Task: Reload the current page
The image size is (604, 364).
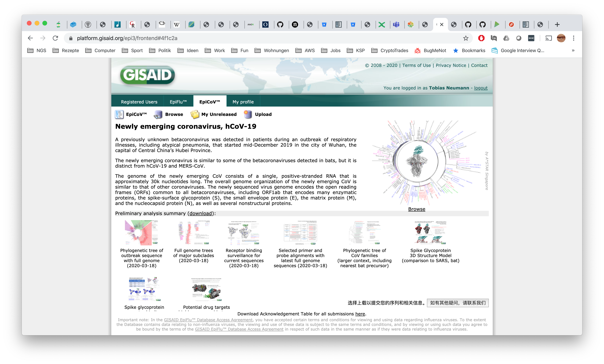Action: [55, 38]
